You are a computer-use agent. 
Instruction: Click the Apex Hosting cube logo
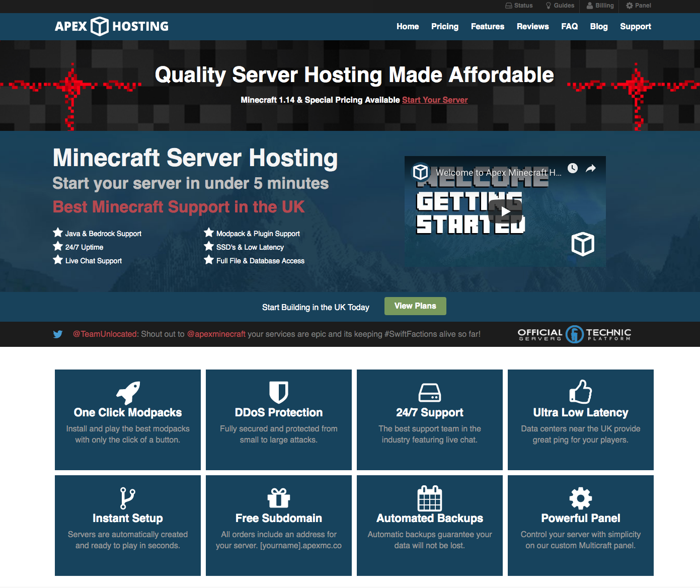100,26
